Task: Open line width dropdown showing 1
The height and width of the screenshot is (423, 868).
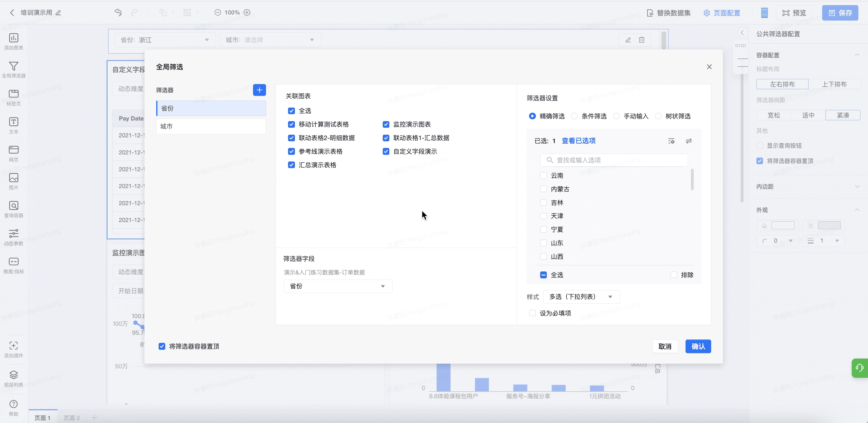Action: point(824,241)
